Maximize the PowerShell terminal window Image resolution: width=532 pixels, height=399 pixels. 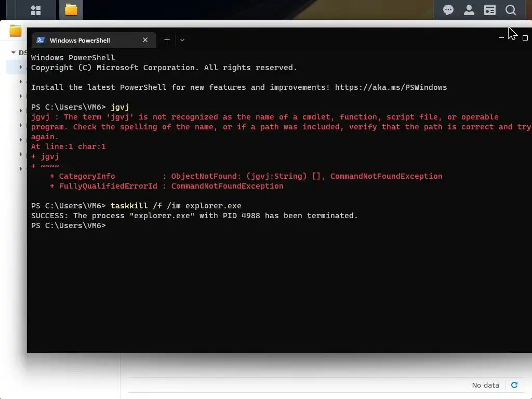tap(525, 37)
